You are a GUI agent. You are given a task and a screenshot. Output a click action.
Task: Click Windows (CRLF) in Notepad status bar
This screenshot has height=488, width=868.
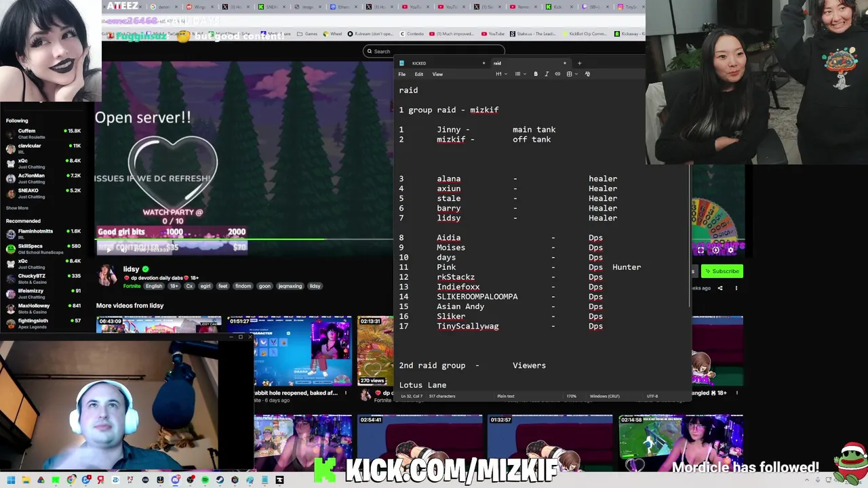604,396
